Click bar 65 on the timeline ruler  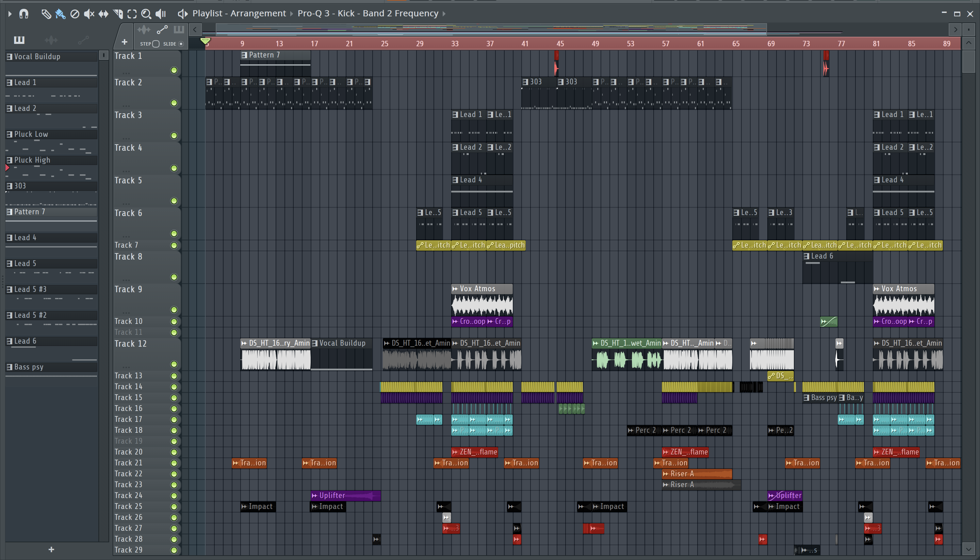coord(736,44)
